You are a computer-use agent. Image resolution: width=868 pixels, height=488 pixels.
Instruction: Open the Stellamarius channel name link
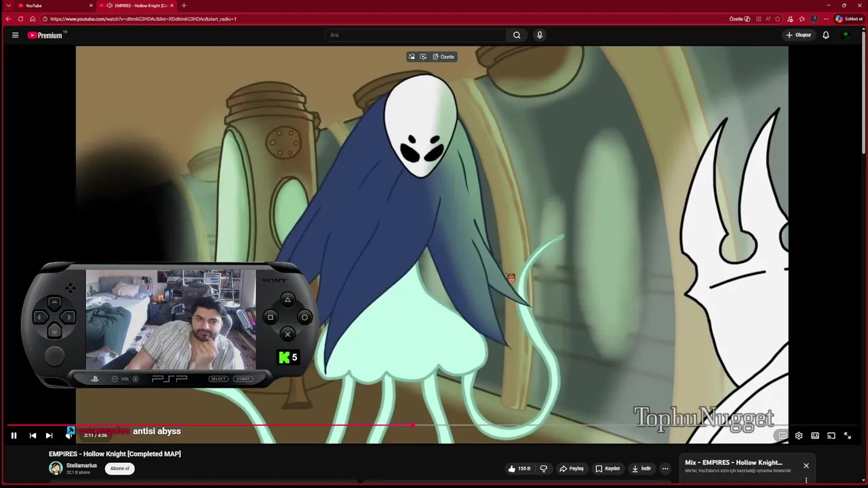(81, 466)
